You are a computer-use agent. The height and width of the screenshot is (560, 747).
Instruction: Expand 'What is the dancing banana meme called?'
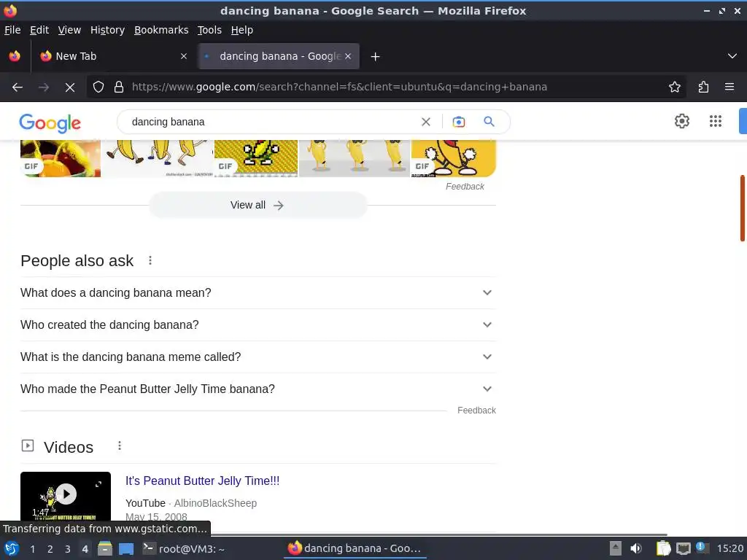(258, 357)
